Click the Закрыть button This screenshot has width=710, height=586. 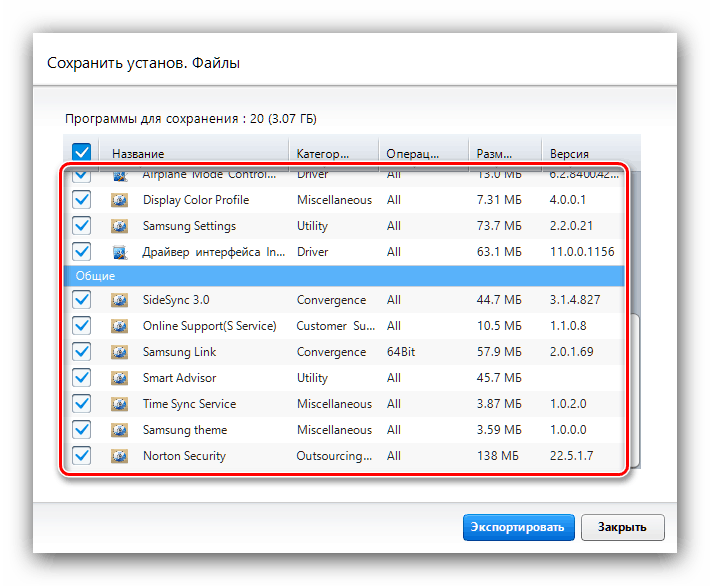tap(623, 527)
